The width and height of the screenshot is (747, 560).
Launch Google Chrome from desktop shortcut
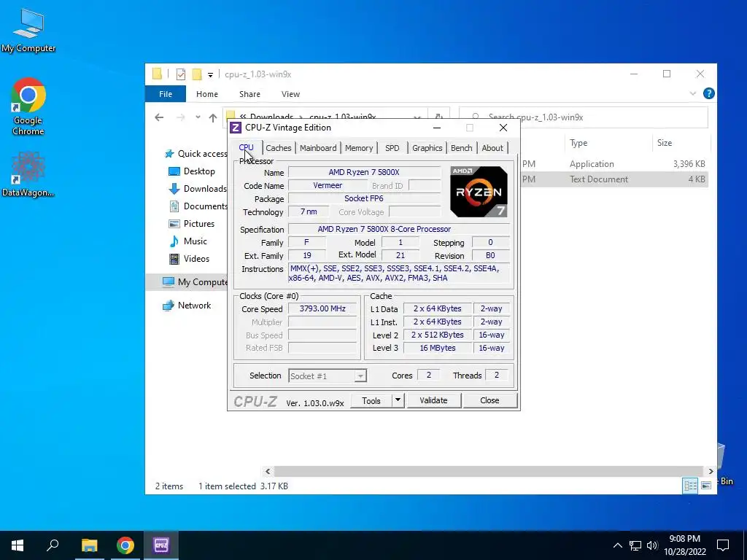coord(28,106)
